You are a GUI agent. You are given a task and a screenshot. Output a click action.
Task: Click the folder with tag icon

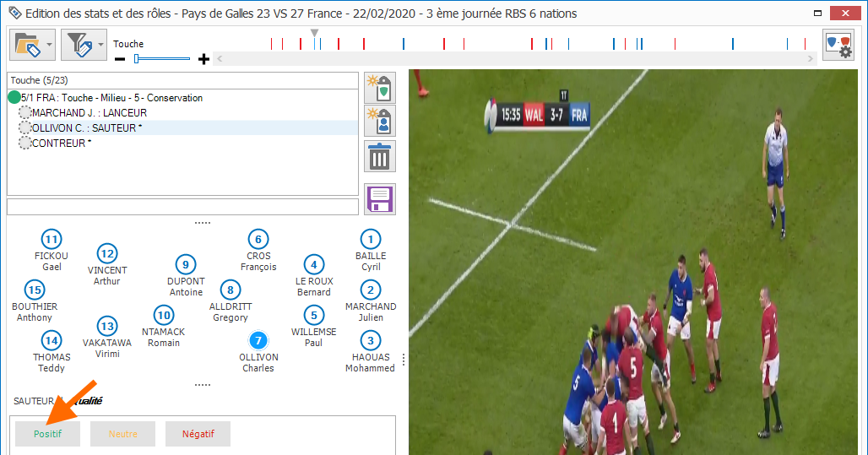coord(27,44)
